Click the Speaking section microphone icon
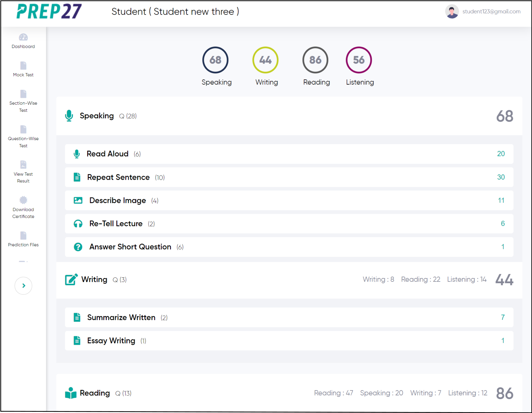Viewport: 532px width, 413px height. (x=69, y=116)
